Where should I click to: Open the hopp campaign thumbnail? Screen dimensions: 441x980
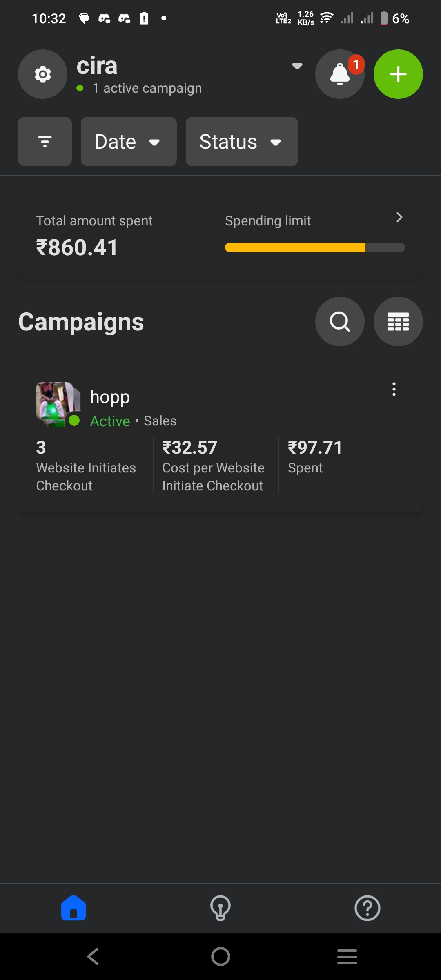[x=58, y=404]
